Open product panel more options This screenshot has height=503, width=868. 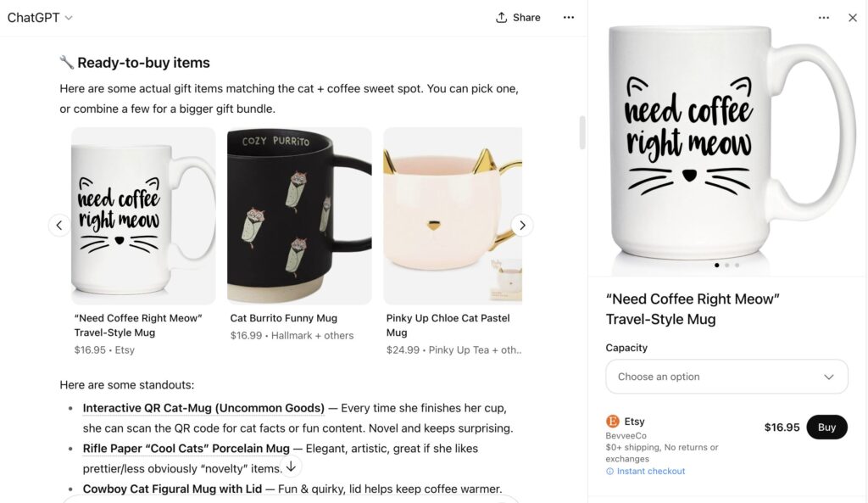click(824, 18)
